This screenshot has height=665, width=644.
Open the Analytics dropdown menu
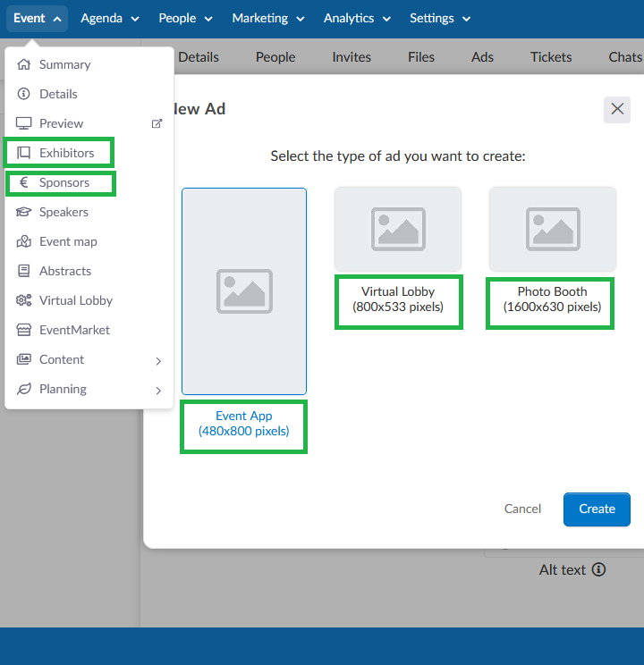[x=357, y=18]
